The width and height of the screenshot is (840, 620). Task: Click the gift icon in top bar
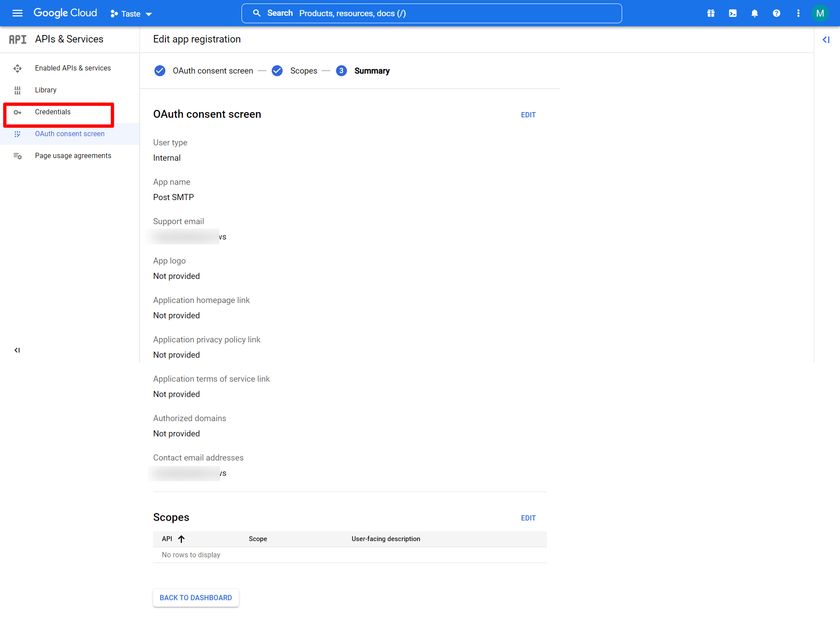[711, 13]
